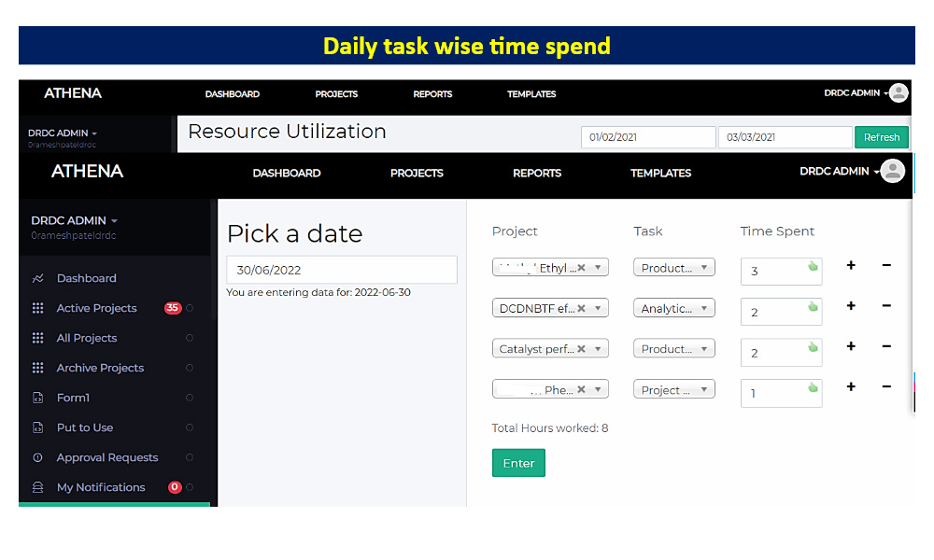Open Put to Use in sidebar

pyautogui.click(x=85, y=427)
